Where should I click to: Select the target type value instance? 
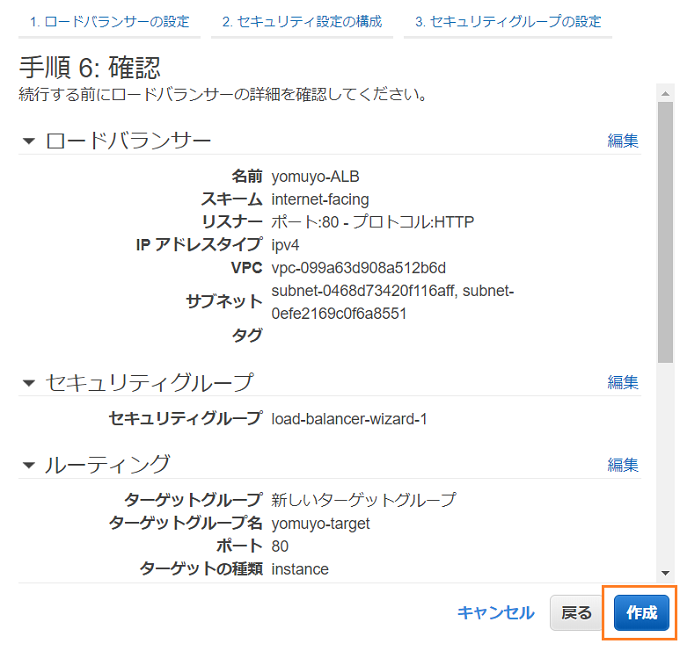(x=300, y=569)
